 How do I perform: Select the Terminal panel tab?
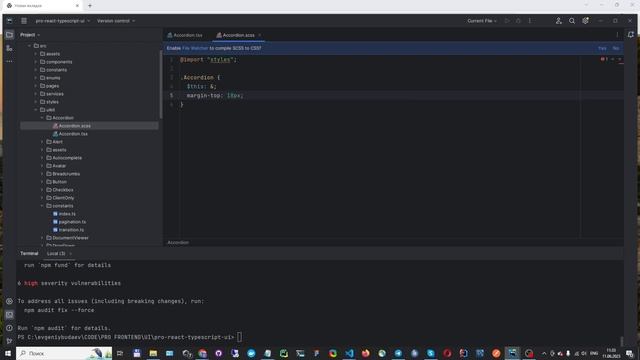pyautogui.click(x=29, y=253)
